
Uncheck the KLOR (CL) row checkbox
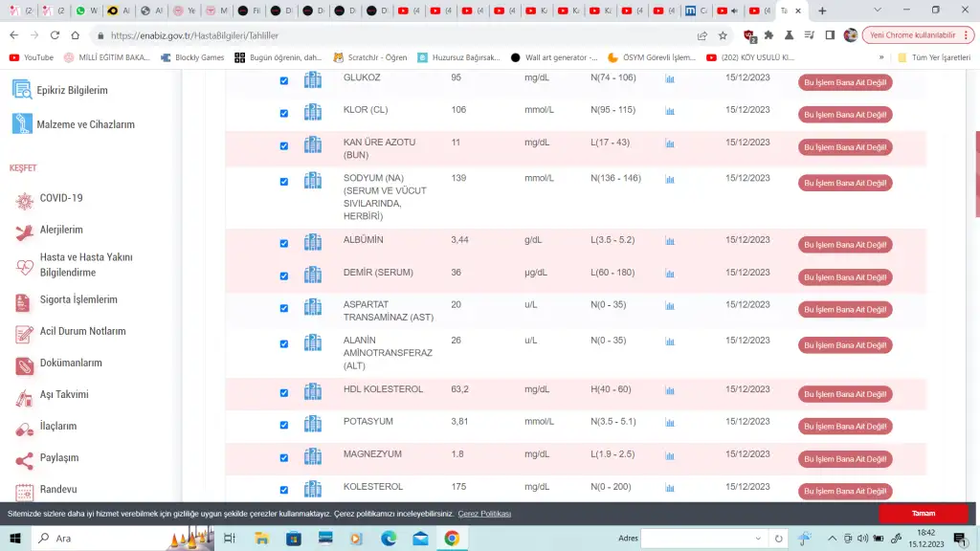point(284,114)
